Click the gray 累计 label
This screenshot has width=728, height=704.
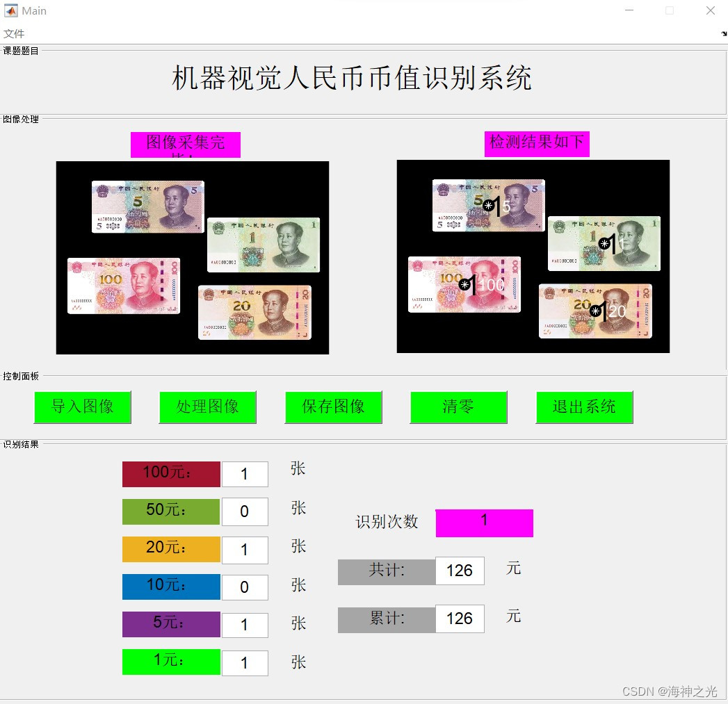pyautogui.click(x=387, y=620)
